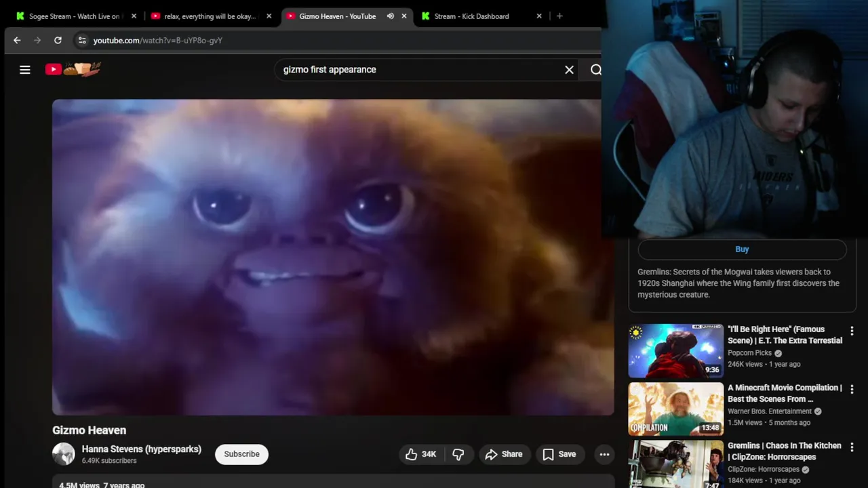The height and width of the screenshot is (488, 868).
Task: Open the Minecraft Movie compilation thumbnail
Action: [675, 409]
